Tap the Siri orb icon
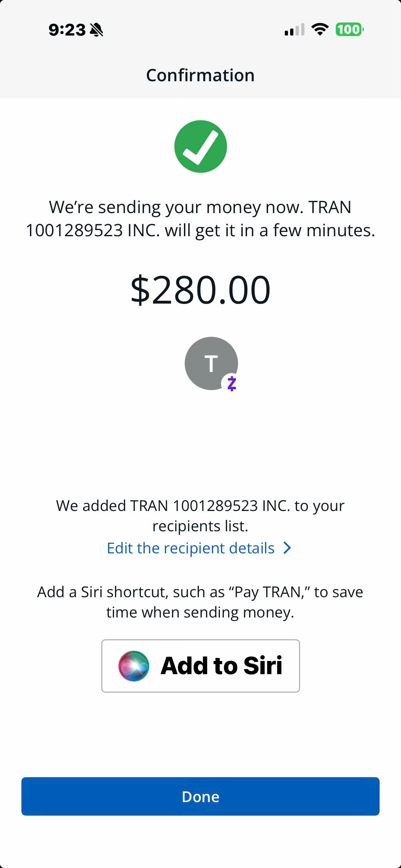This screenshot has height=868, width=401. [134, 666]
